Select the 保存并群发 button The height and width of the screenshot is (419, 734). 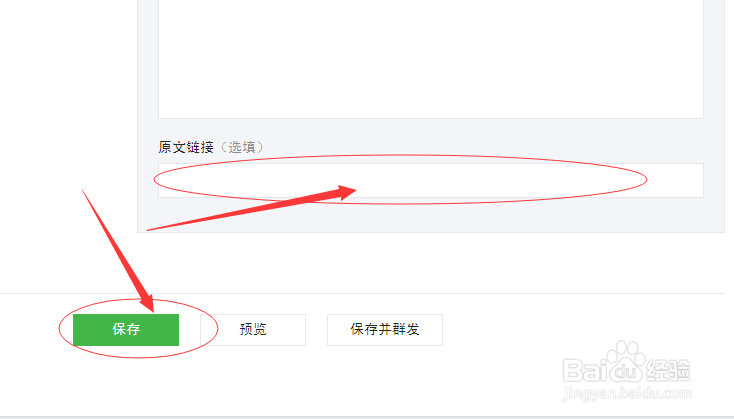point(385,330)
